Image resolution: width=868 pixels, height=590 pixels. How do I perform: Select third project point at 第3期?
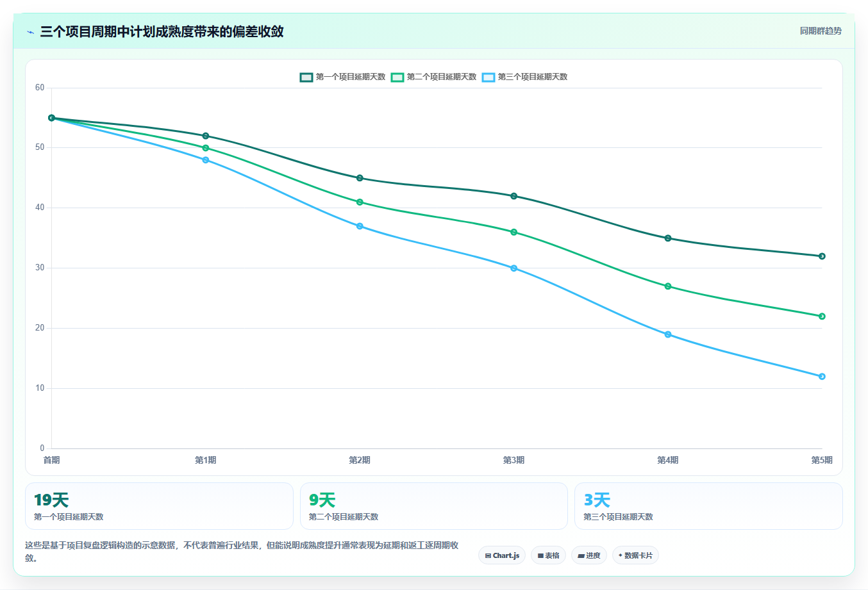tap(514, 268)
